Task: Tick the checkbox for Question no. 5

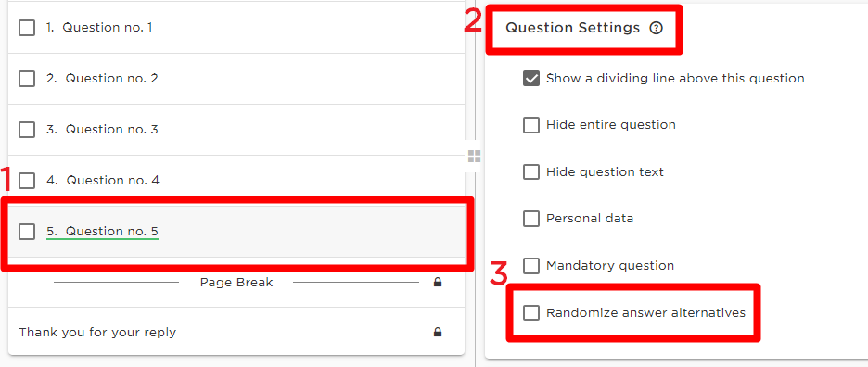Action: [27, 232]
